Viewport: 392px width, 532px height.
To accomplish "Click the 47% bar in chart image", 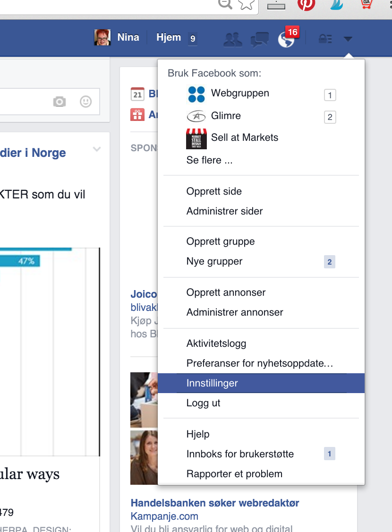I will 20,261.
